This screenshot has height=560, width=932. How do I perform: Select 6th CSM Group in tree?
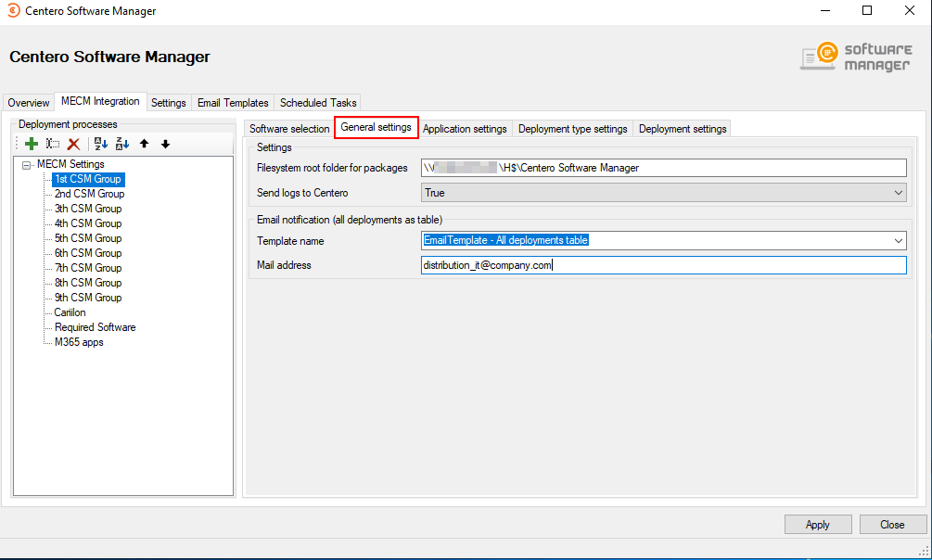[x=88, y=253]
